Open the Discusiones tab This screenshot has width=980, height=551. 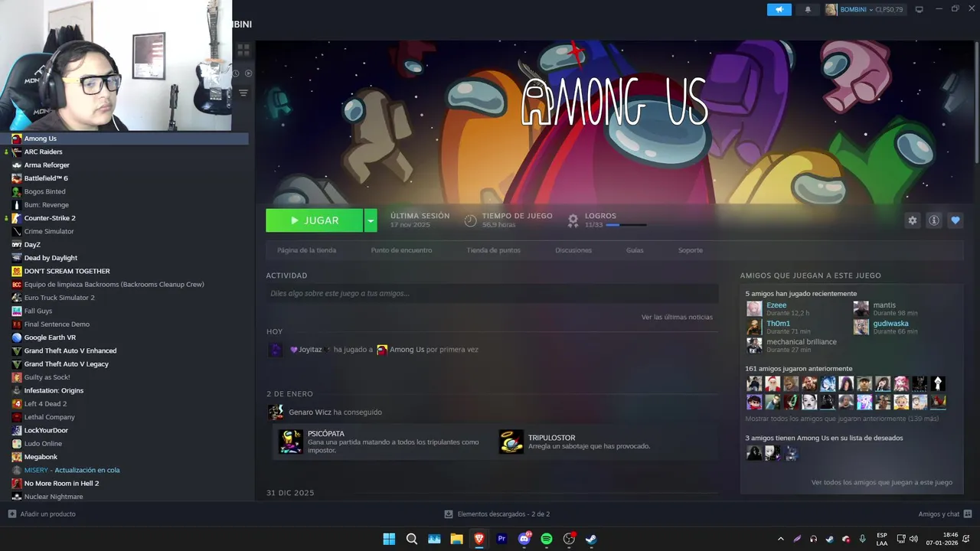point(573,250)
